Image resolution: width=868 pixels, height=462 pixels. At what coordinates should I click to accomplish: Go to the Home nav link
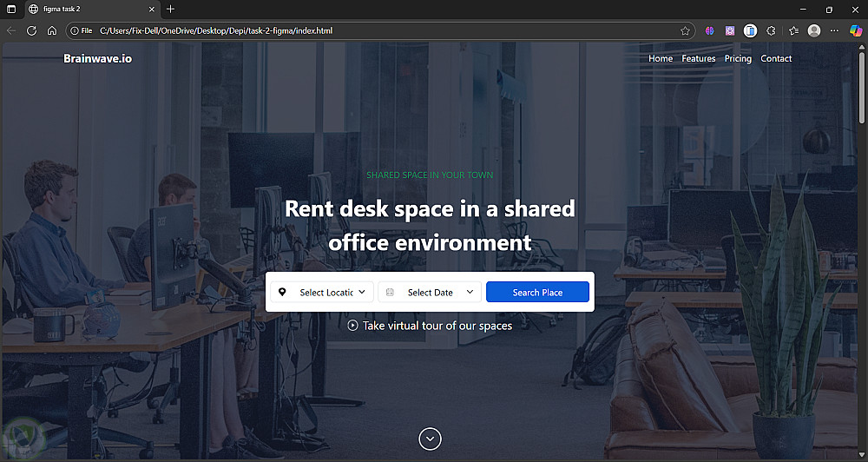[x=661, y=59]
